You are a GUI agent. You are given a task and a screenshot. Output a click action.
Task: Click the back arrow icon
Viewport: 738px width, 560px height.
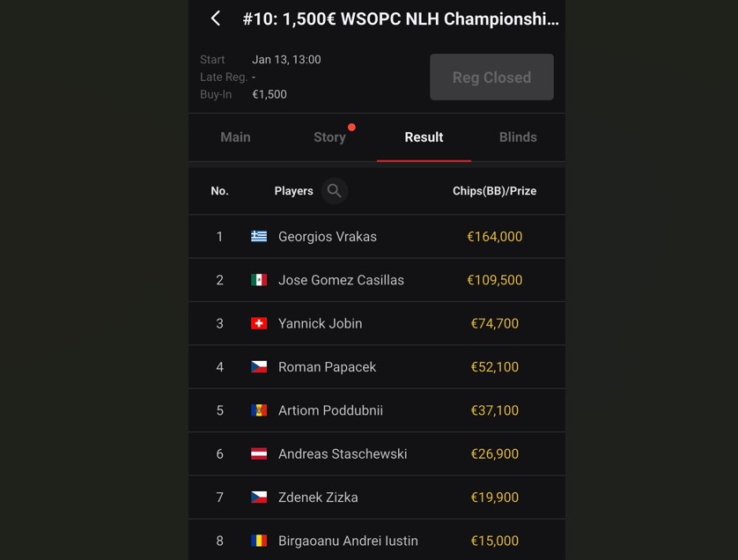click(x=216, y=18)
